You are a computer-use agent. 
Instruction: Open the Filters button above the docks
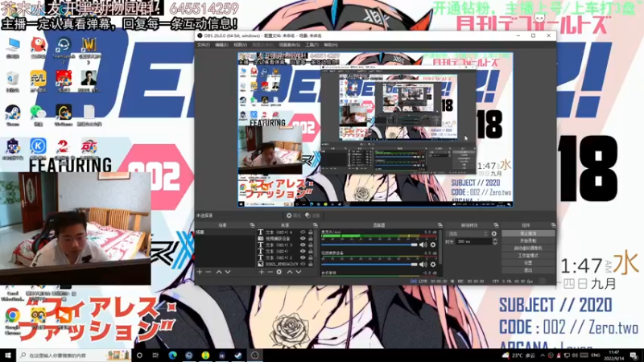(312, 216)
